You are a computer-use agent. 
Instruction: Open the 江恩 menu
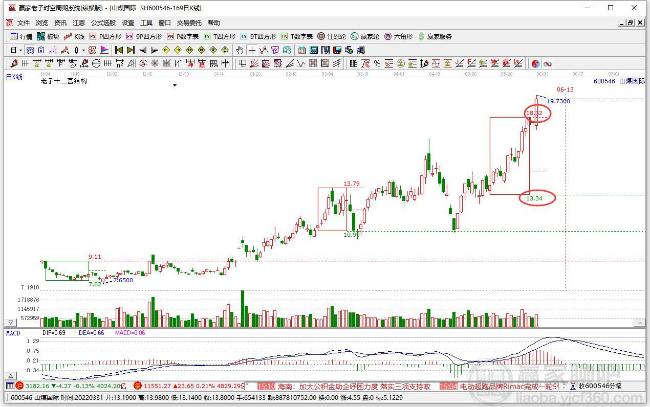79,23
